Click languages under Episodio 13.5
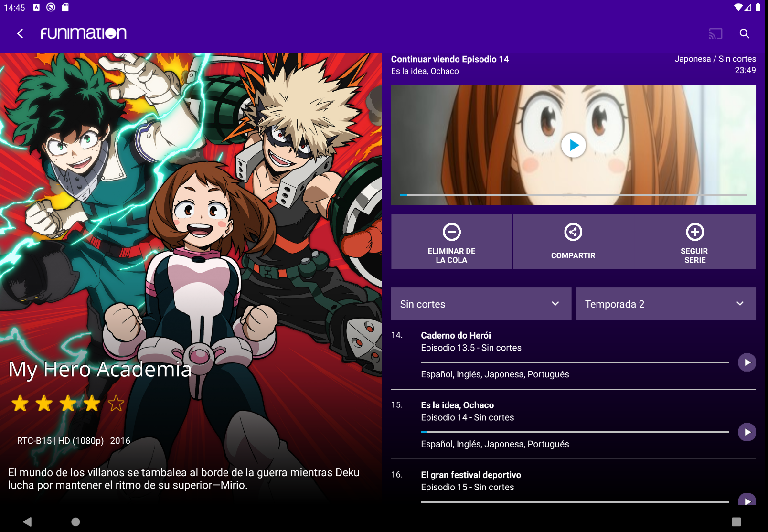Screen dimensions: 768x532 point(495,374)
